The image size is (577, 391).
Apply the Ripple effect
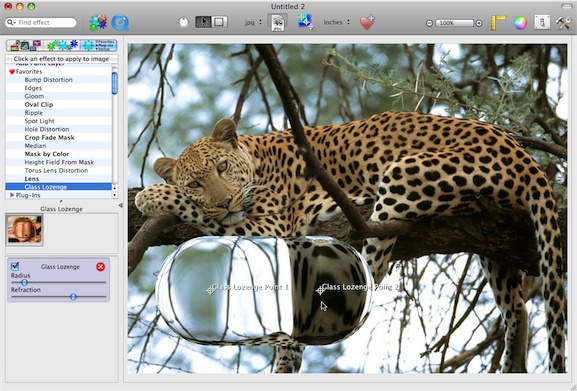59,113
